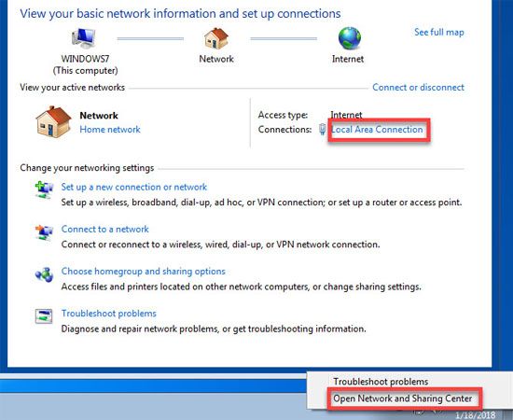
Task: Select Troubleshoot problems in tray context menu
Action: (381, 382)
